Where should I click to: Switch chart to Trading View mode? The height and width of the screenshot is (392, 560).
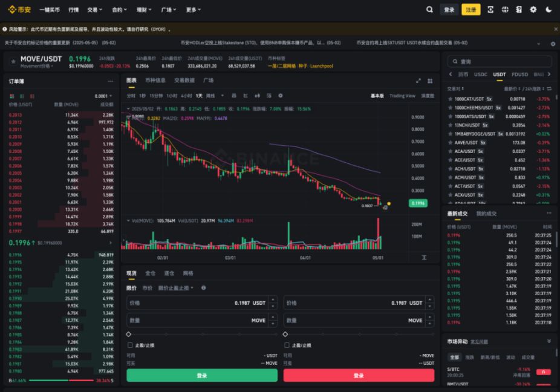(x=402, y=96)
